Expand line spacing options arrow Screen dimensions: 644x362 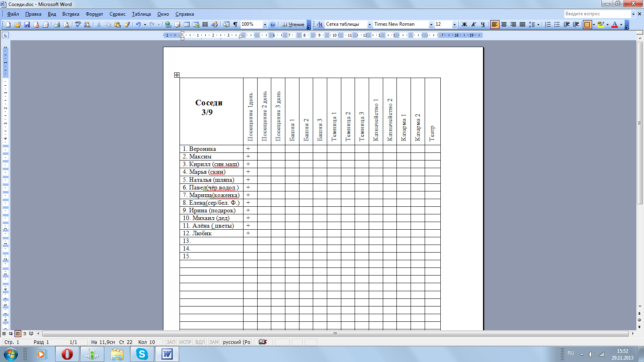point(538,25)
